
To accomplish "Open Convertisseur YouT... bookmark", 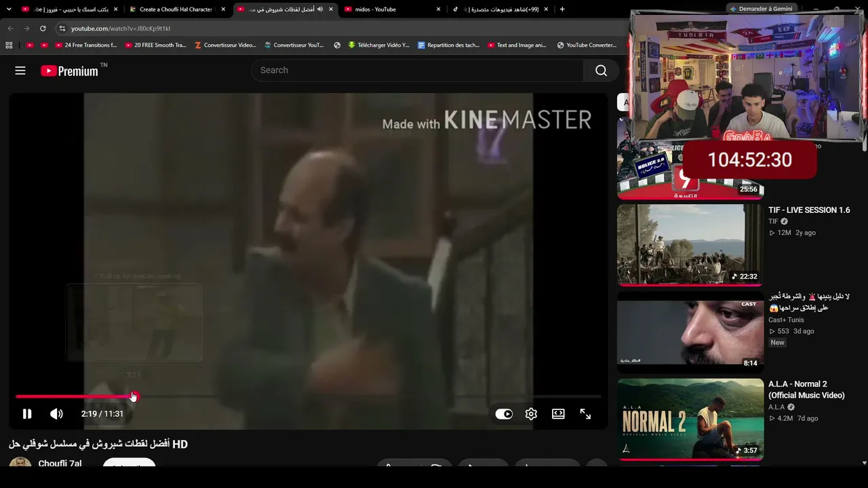I will (x=294, y=45).
